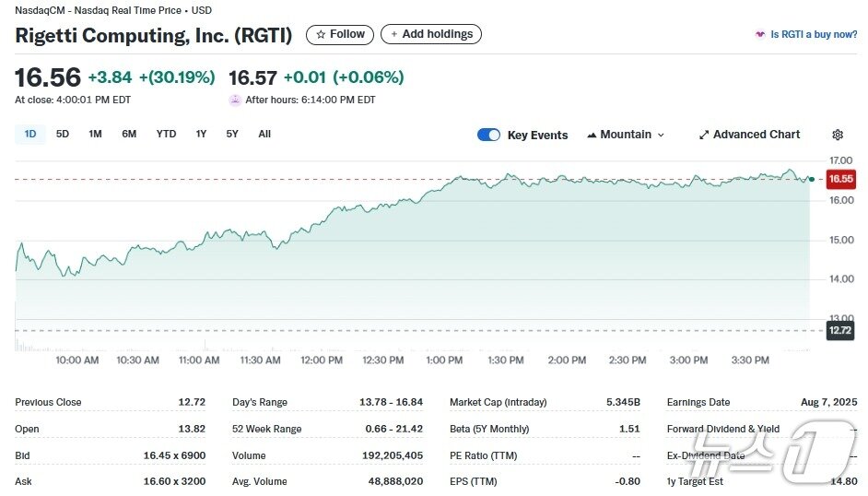Viewport: 868px width, 496px height.
Task: Click the plus icon on Add holdings
Action: tap(394, 35)
